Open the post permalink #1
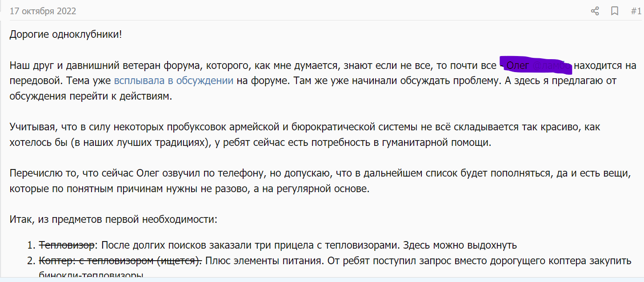644x282 pixels. click(x=636, y=11)
